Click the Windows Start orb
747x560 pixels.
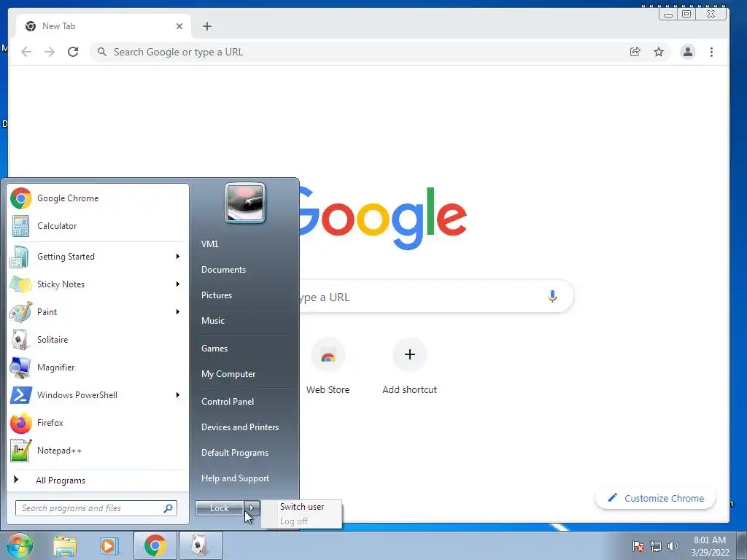[18, 545]
